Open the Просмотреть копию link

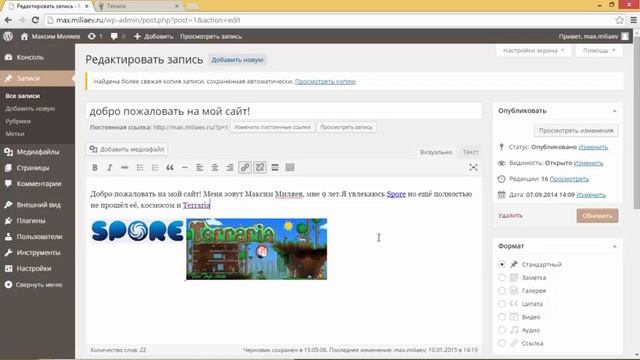(325, 82)
